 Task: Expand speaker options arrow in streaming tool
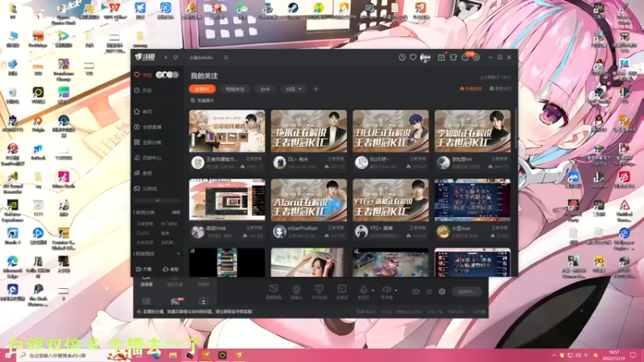396,290
